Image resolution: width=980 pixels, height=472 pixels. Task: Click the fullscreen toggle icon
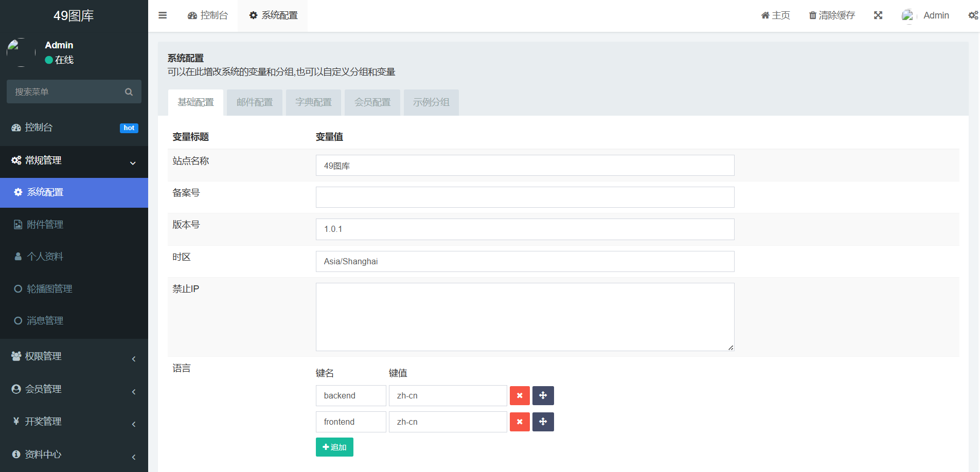click(x=878, y=15)
